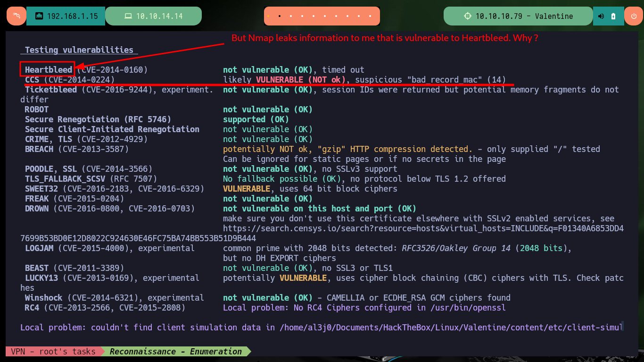
Task: Click supported (OK) result
Action: pos(256,119)
